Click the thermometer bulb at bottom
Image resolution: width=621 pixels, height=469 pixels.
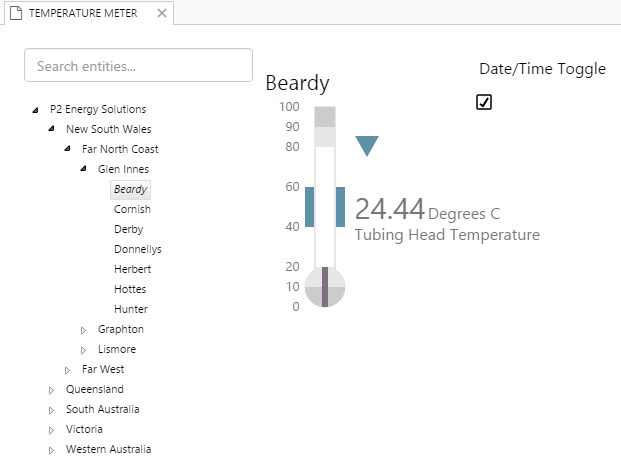pyautogui.click(x=325, y=288)
